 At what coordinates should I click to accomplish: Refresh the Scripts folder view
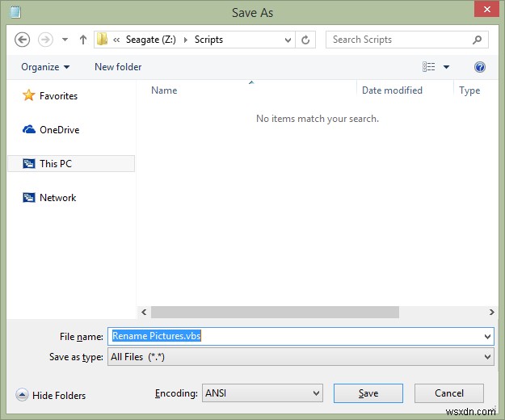coord(305,40)
